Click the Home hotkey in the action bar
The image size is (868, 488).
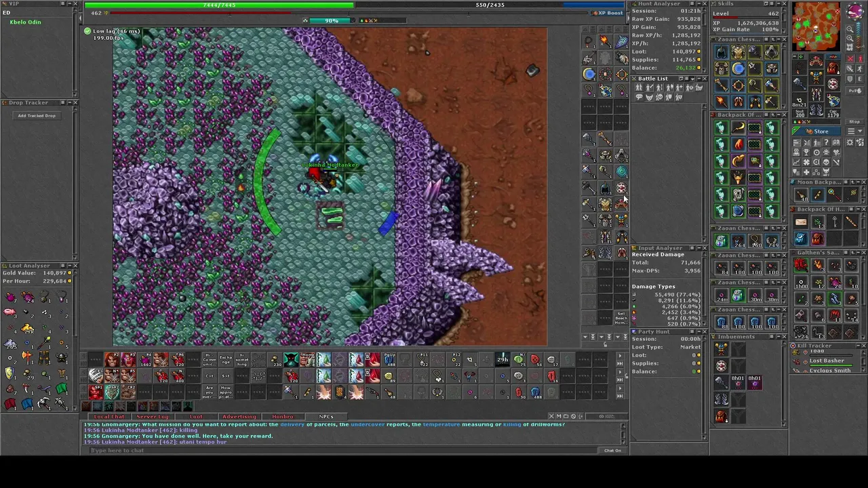click(307, 359)
